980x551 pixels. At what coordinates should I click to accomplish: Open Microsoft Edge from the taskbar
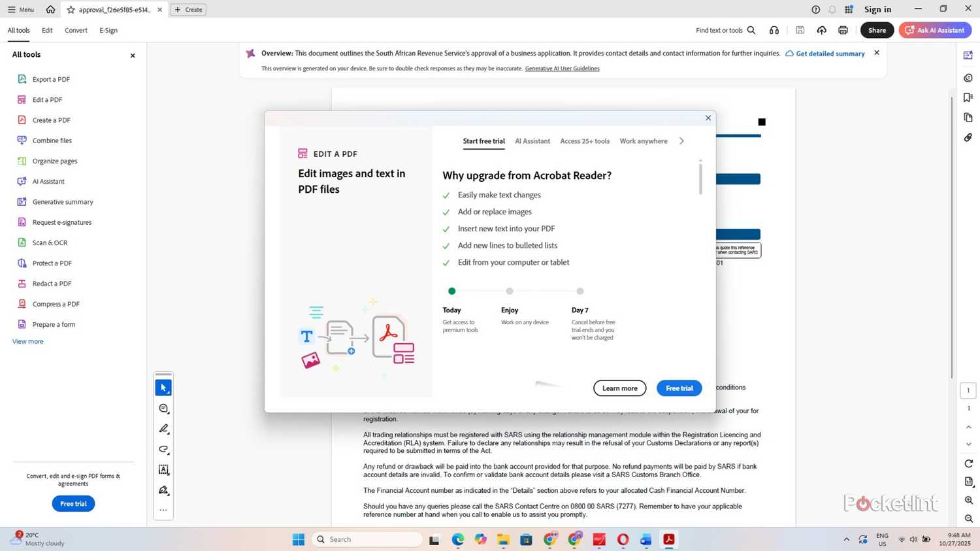(457, 539)
